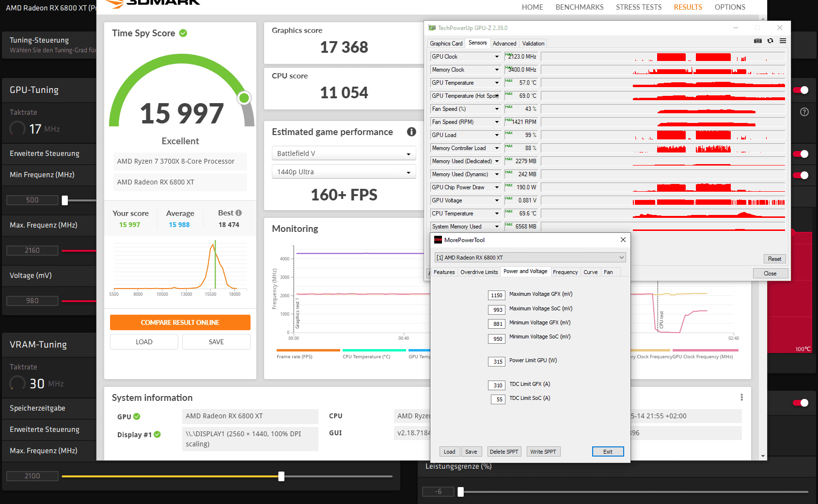Open MorePowerTool Overdrive Limits tab
Screen dimensions: 818x504
pos(479,272)
